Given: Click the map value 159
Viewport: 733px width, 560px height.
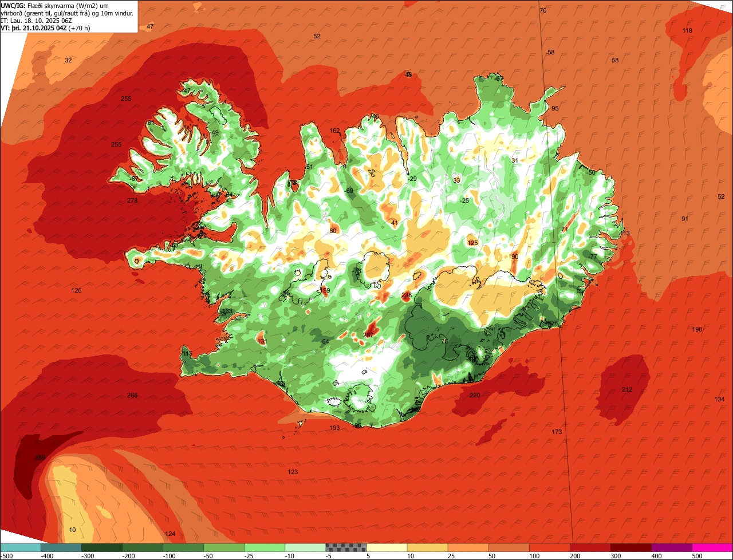Looking at the screenshot, I should pos(325,291).
